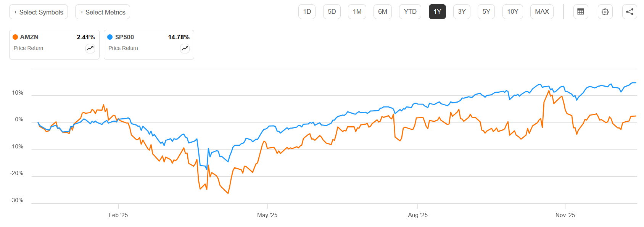
Task: Switch to the 5D range
Action: tap(332, 11)
